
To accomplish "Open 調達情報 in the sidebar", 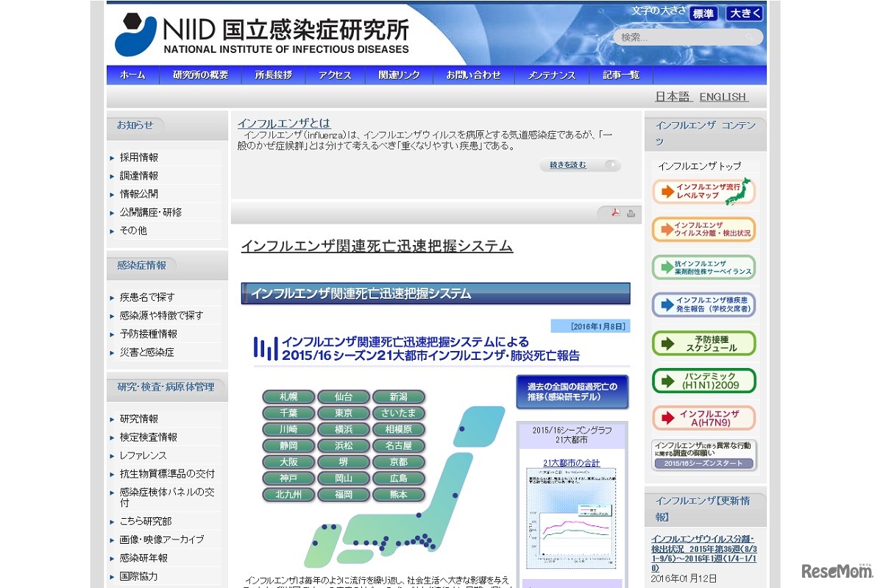I will pyautogui.click(x=138, y=176).
